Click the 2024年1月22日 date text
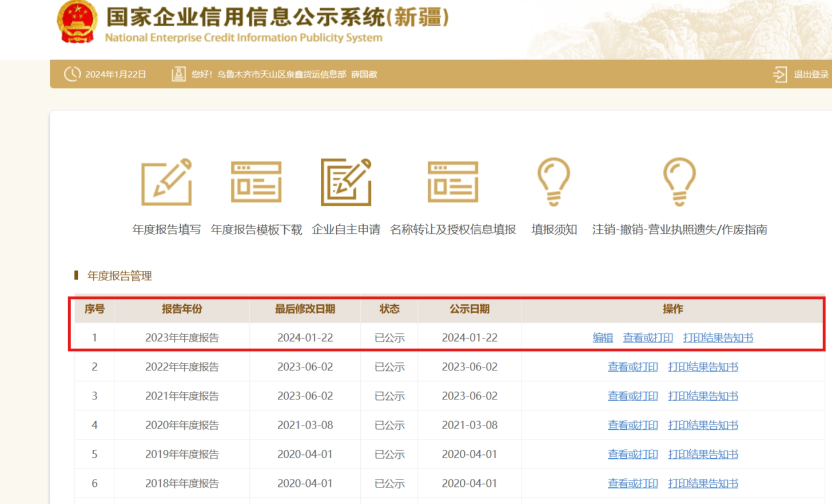Screen dimensions: 832x504 pos(116,74)
